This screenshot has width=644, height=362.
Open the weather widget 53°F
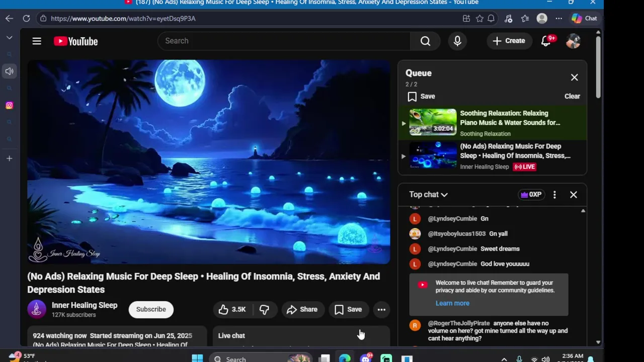coord(22,357)
